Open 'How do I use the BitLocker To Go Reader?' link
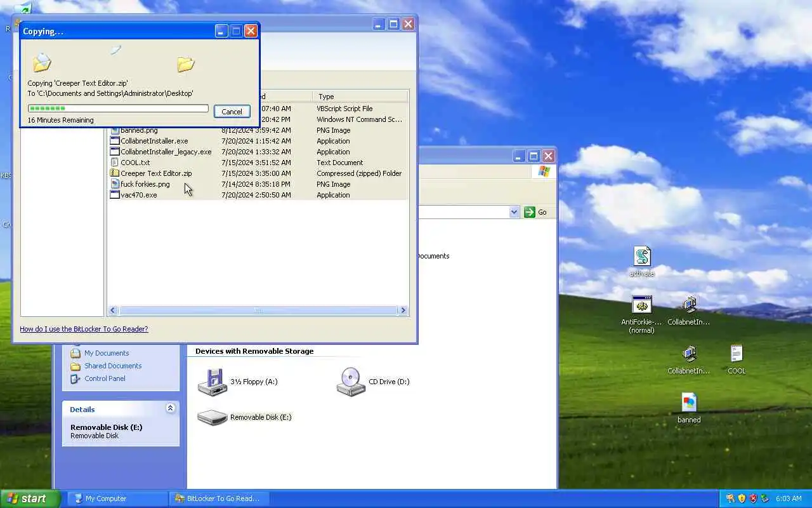 (x=84, y=329)
